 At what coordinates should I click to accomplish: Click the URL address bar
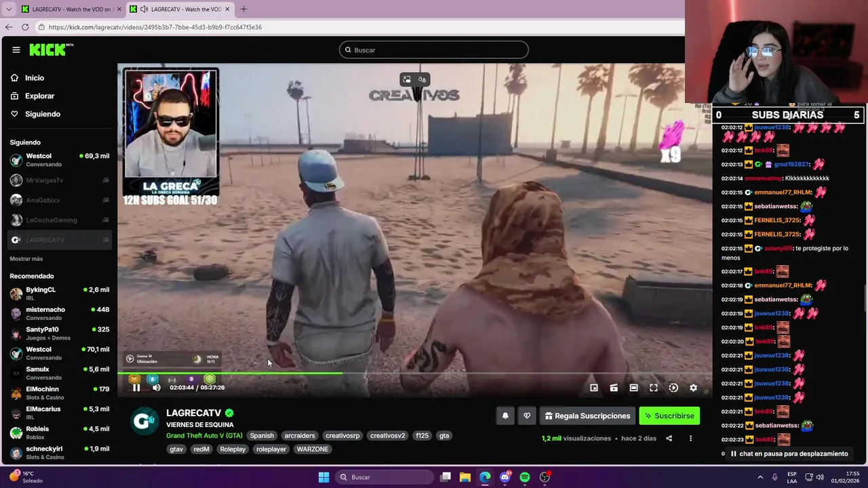(359, 27)
